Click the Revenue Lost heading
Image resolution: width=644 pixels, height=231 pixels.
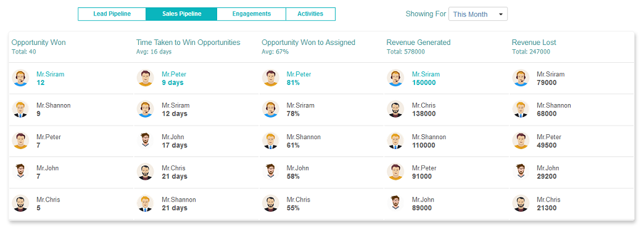click(x=534, y=43)
